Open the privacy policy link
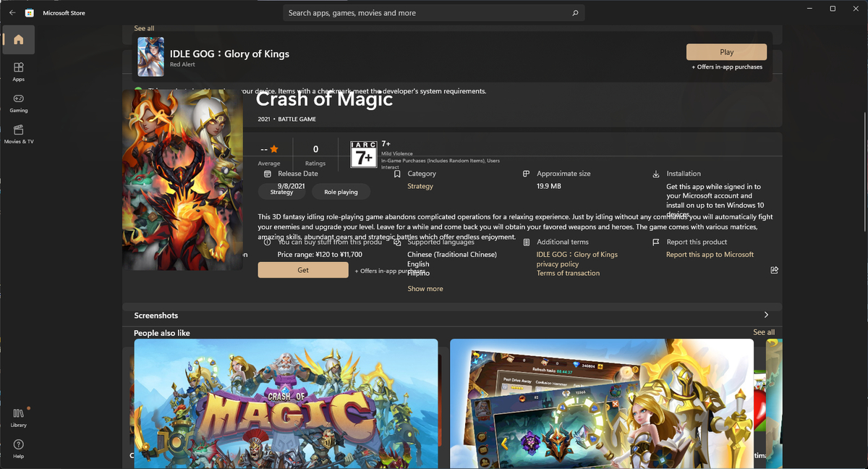 [558, 264]
